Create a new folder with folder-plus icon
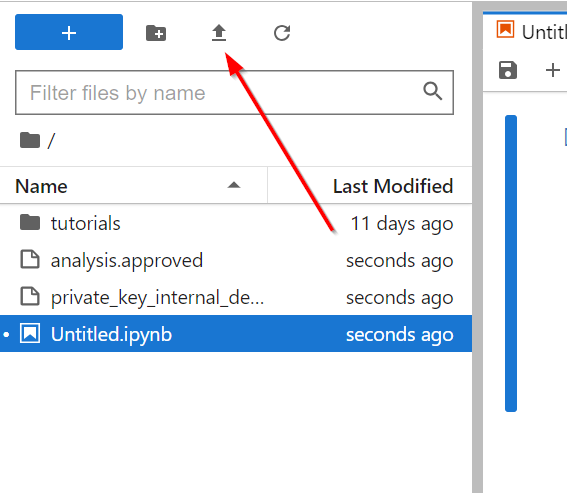567x493 pixels. point(156,33)
